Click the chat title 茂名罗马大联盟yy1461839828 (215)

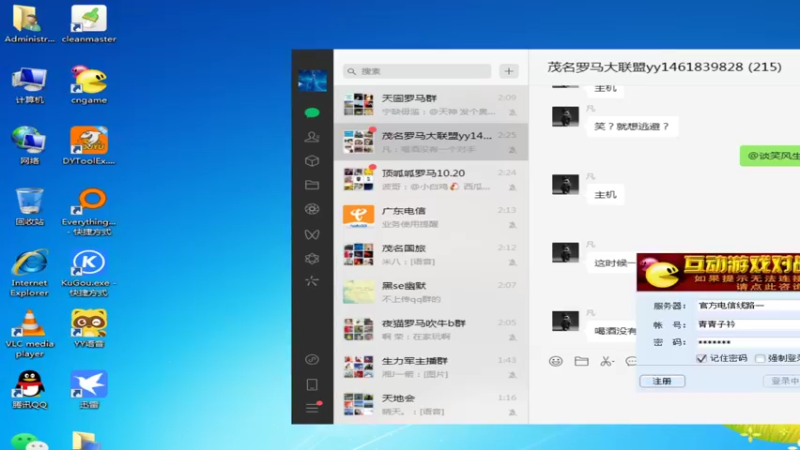tap(664, 67)
